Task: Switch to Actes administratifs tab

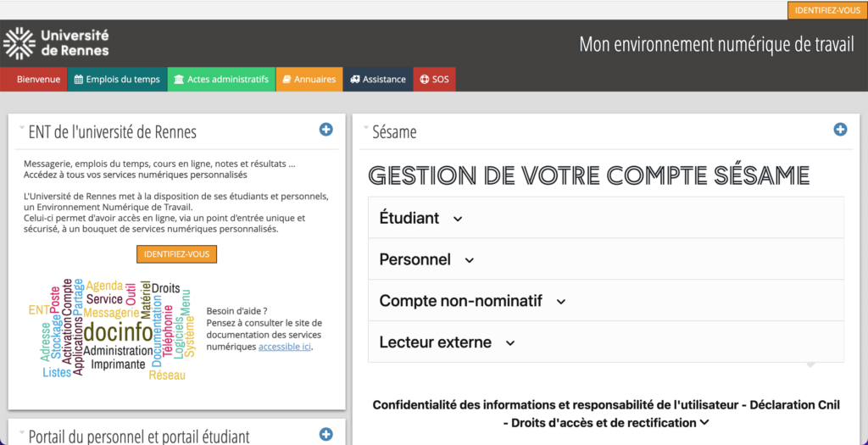Action: click(x=221, y=79)
